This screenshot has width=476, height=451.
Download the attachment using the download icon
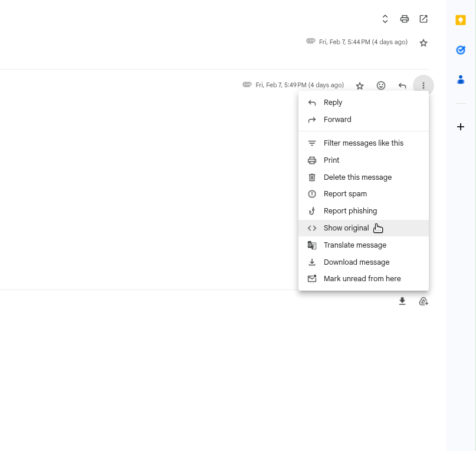click(x=402, y=301)
